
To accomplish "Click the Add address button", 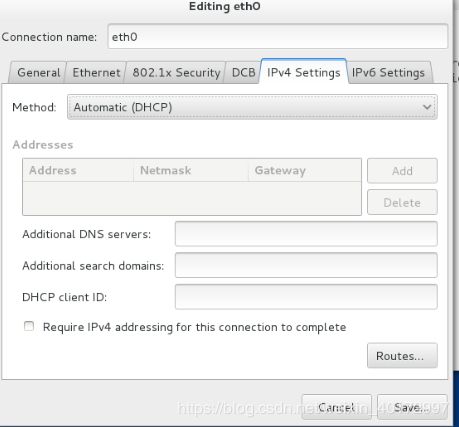I will click(x=402, y=171).
